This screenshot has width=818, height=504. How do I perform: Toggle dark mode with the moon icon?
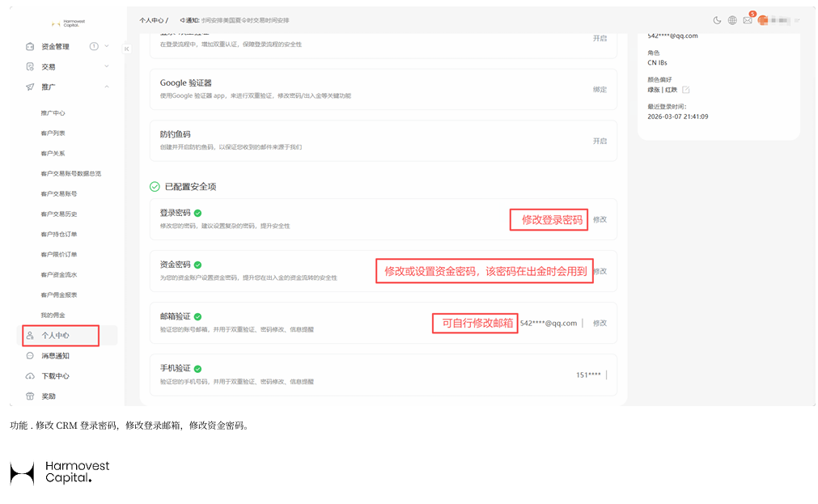coord(718,20)
